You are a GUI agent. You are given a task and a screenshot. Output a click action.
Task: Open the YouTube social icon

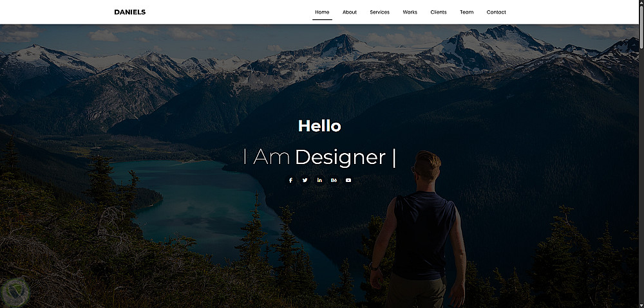click(x=348, y=180)
